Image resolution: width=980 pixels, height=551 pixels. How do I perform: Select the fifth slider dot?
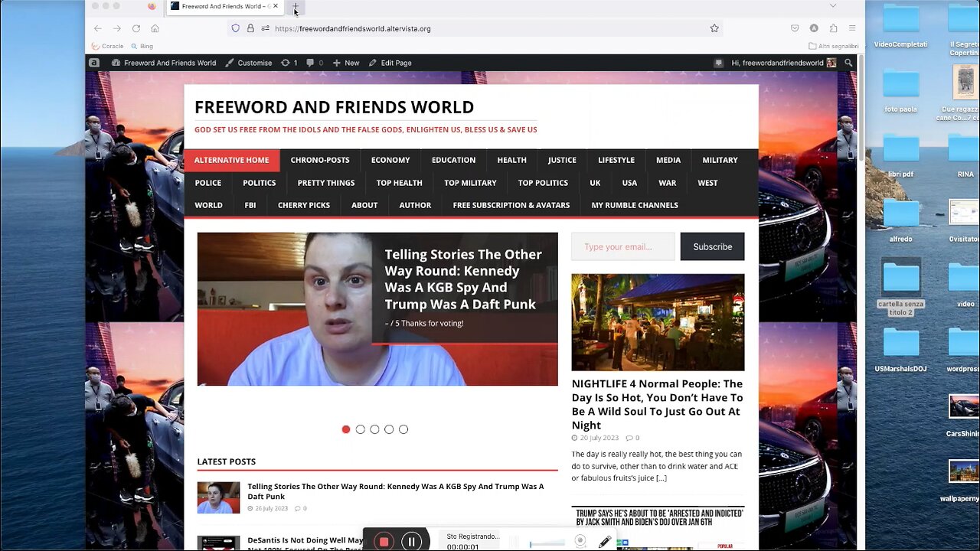coord(403,429)
